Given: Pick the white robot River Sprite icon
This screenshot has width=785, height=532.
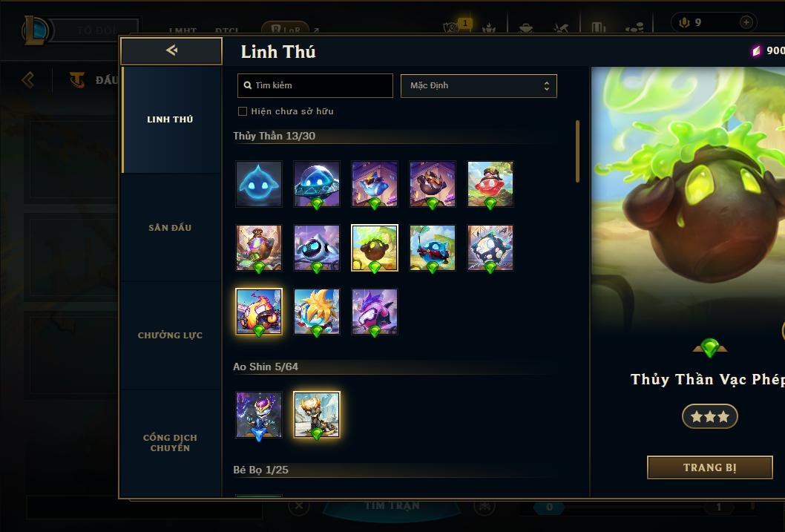Looking at the screenshot, I should (316, 248).
